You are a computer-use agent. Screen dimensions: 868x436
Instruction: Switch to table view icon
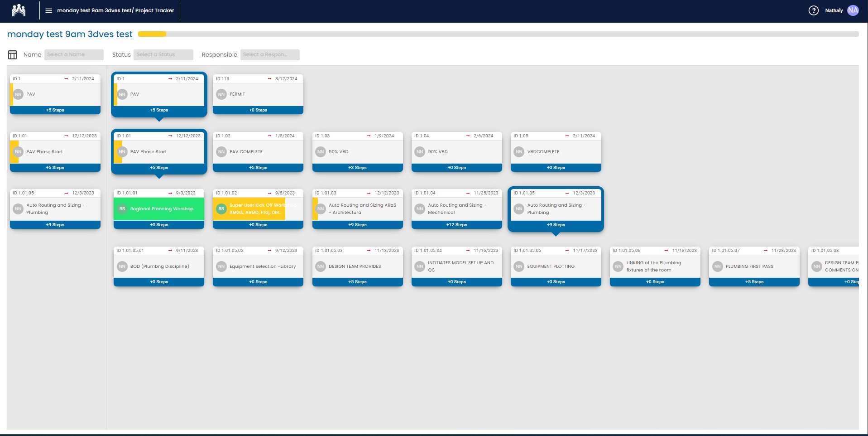coord(12,55)
